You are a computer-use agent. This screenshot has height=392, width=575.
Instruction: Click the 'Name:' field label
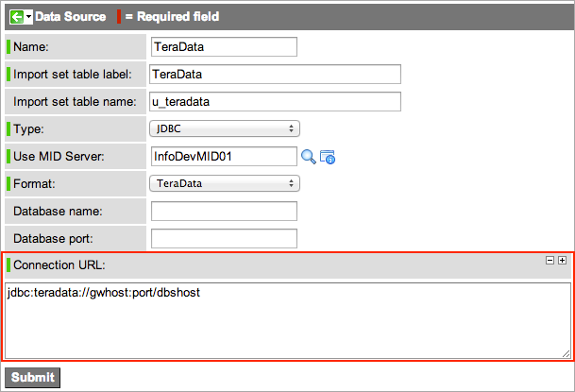tap(31, 47)
